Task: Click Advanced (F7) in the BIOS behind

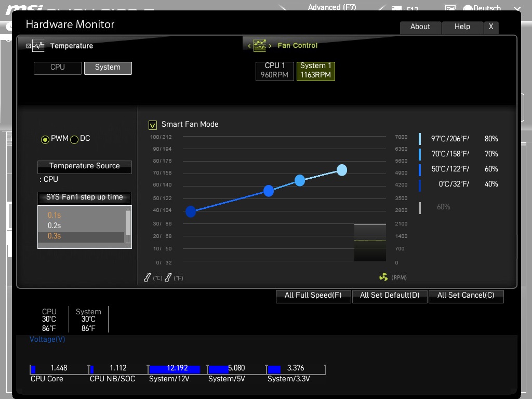Action: coord(332,7)
